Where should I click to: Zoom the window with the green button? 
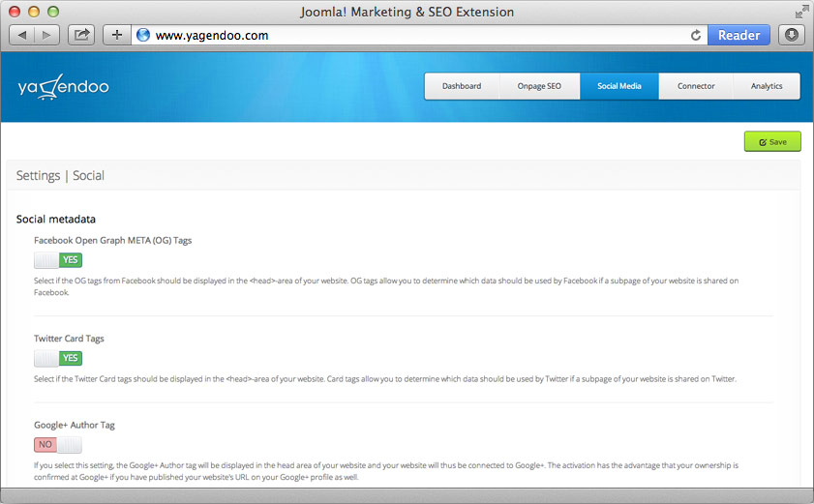[53, 12]
